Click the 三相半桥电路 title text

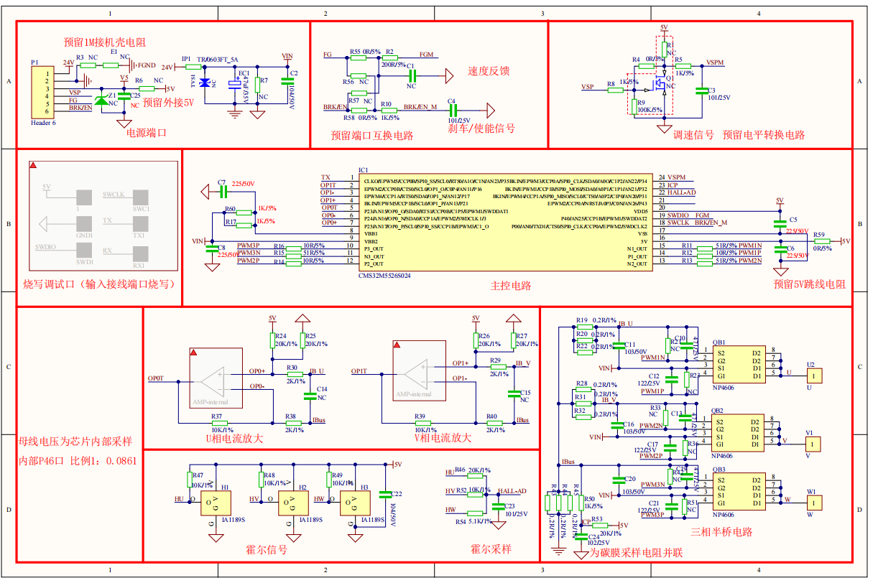(x=721, y=532)
